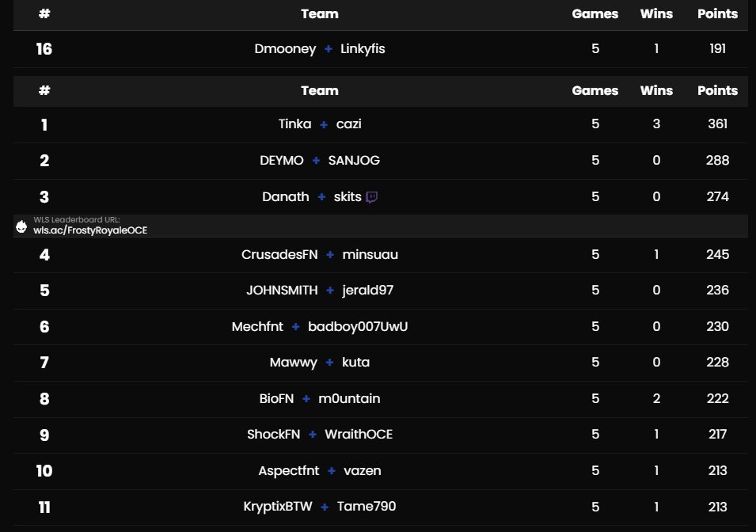Screen dimensions: 756x532
Task: Click the 230 points value for Mechfnt's team
Action: click(x=717, y=326)
